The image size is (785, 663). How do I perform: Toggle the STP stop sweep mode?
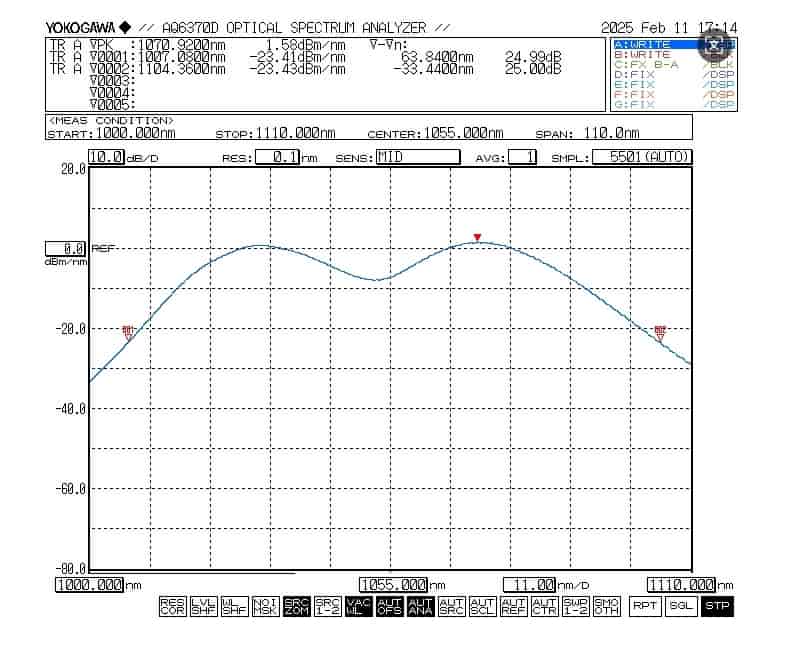pos(716,606)
